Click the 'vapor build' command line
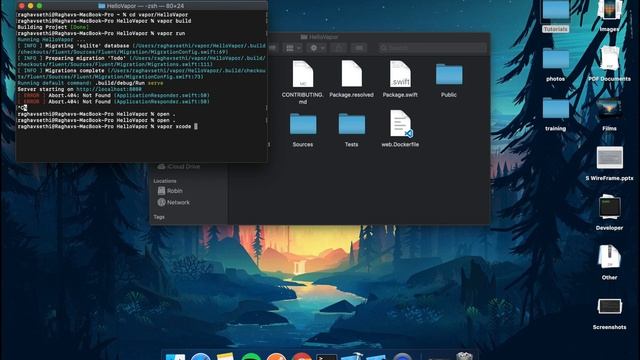Viewport: 640px width, 360px height. pyautogui.click(x=104, y=21)
